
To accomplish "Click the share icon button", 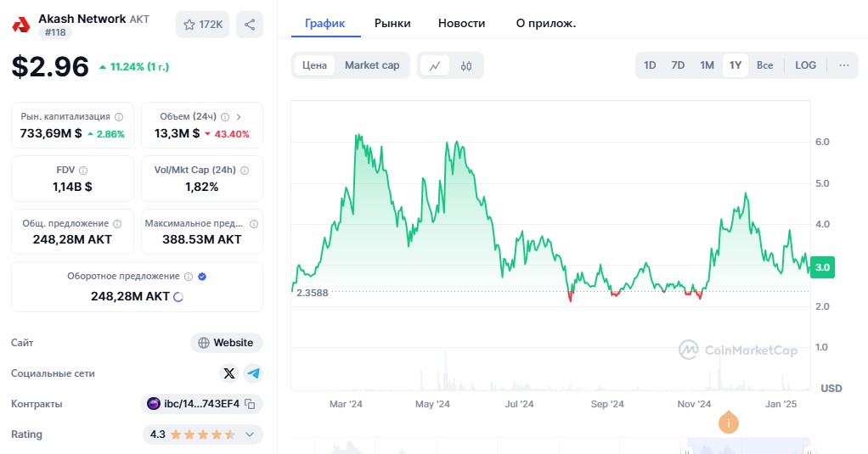I will tap(250, 25).
